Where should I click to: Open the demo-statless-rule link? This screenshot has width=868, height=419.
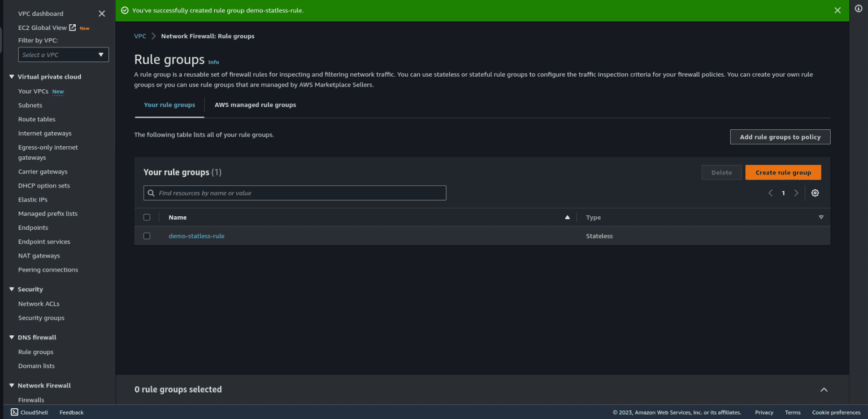coord(196,236)
